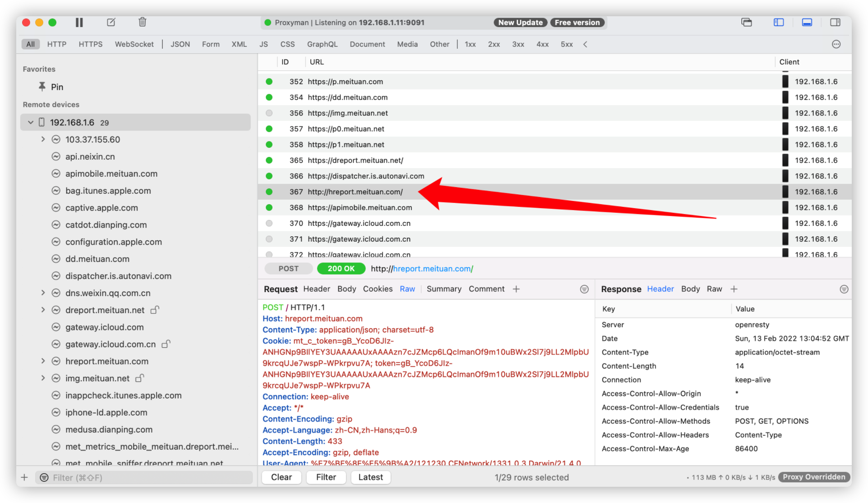Open the Request panel options icon

[584, 289]
